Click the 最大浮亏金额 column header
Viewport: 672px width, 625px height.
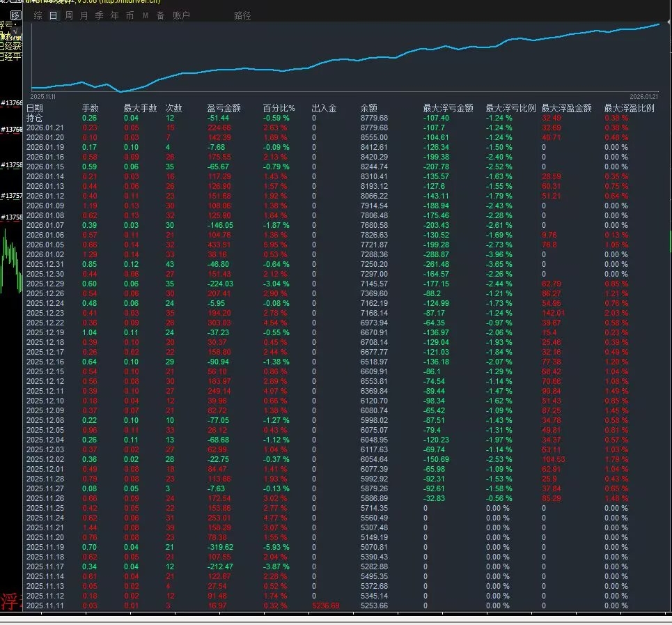[448, 108]
